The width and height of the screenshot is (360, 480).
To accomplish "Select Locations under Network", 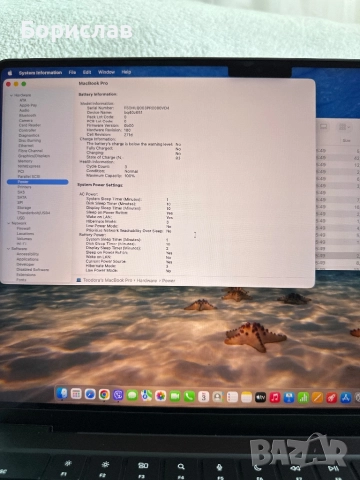I will 25,234.
